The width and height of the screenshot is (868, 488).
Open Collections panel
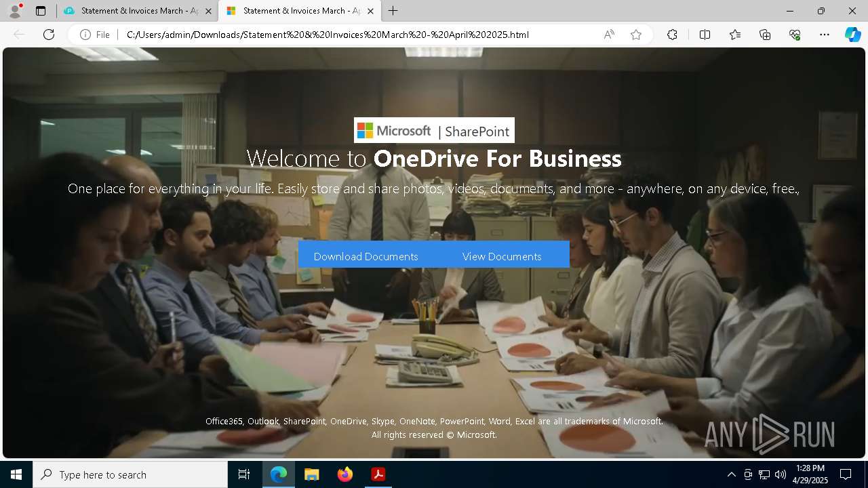(765, 35)
